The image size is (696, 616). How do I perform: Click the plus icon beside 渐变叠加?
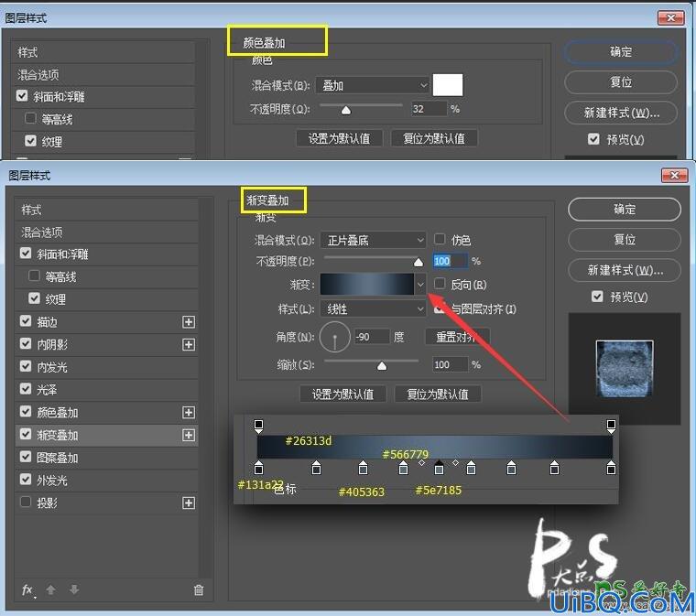(189, 435)
